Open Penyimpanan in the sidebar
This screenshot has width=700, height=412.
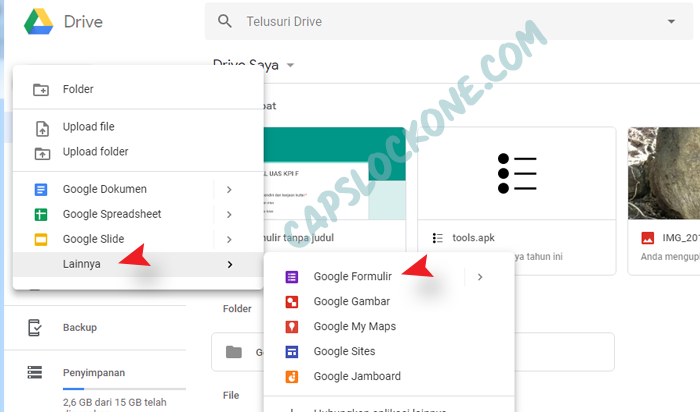[x=94, y=373]
